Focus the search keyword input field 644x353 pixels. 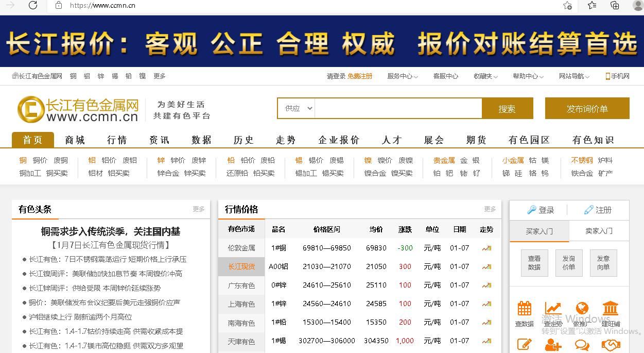(398, 108)
